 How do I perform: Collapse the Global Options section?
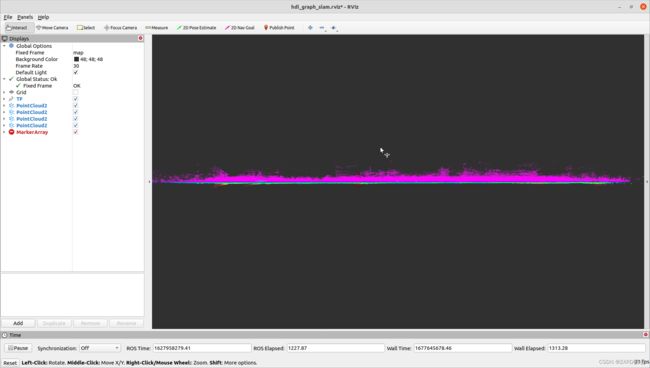(x=4, y=46)
